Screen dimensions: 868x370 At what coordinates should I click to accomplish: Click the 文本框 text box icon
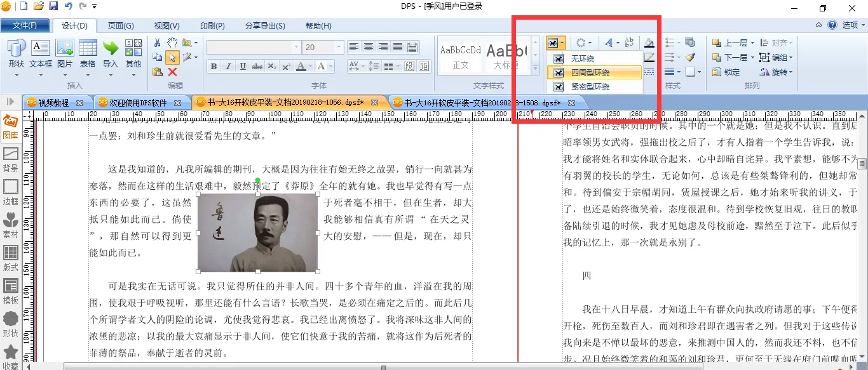click(x=41, y=54)
